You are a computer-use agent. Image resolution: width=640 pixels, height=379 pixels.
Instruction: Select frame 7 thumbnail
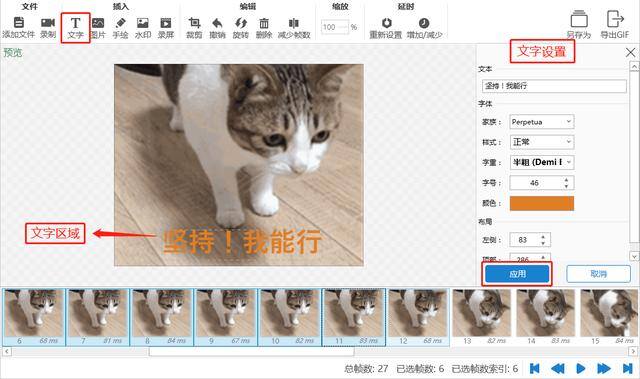point(98,317)
